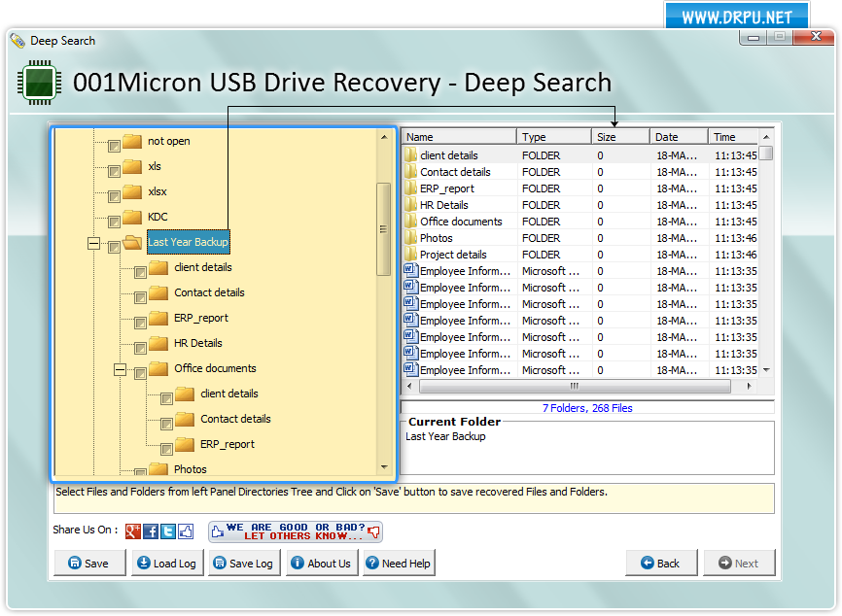Screen dimensions: 842x616
Task: Tick the HR Details checkbox
Action: (140, 343)
